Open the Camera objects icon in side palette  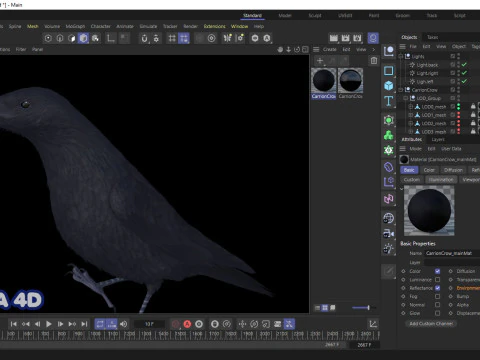(389, 233)
